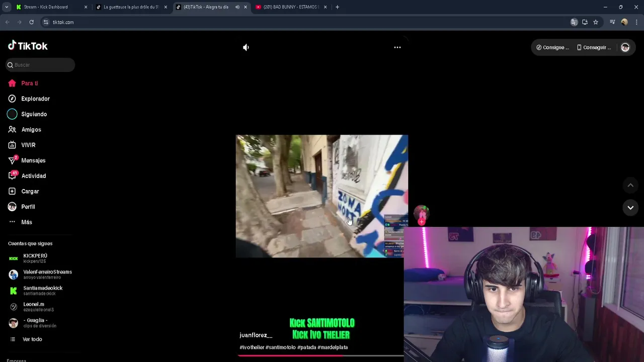Open the Amigos section

tap(25, 130)
